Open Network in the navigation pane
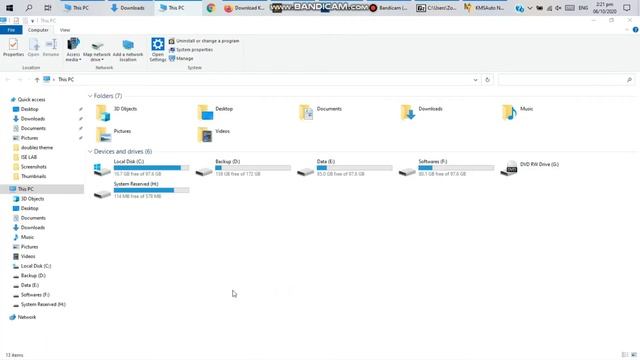The image size is (640, 360). tap(27, 317)
